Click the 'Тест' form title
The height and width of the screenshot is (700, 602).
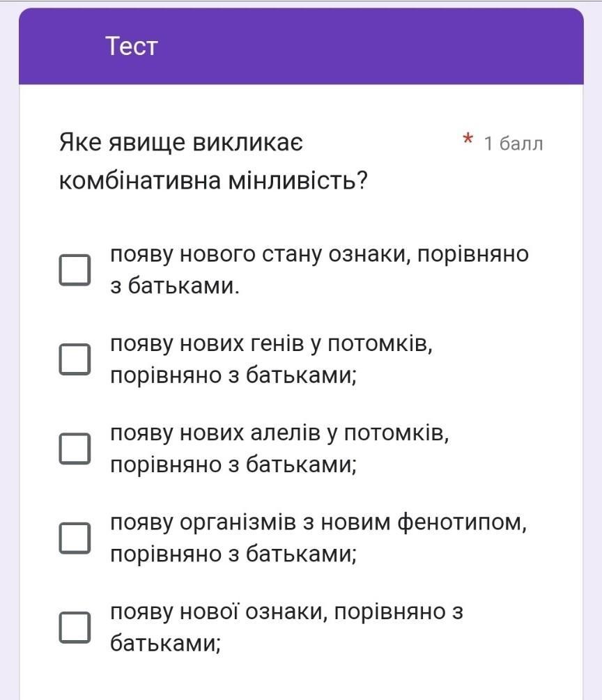tap(131, 46)
